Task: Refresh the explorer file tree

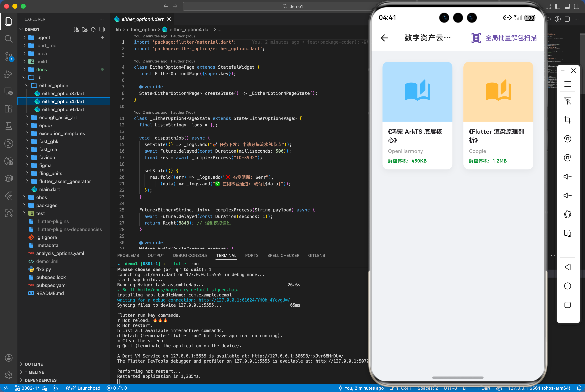Action: [93, 29]
